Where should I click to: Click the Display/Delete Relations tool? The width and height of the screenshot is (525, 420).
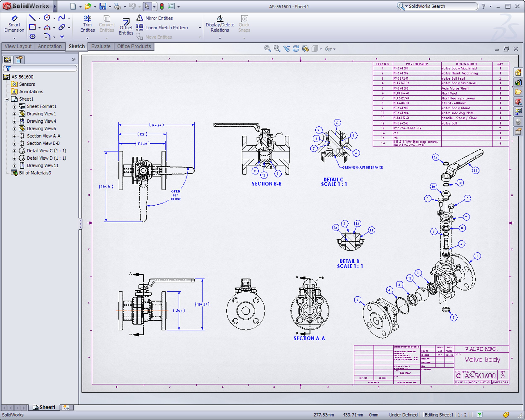point(220,24)
